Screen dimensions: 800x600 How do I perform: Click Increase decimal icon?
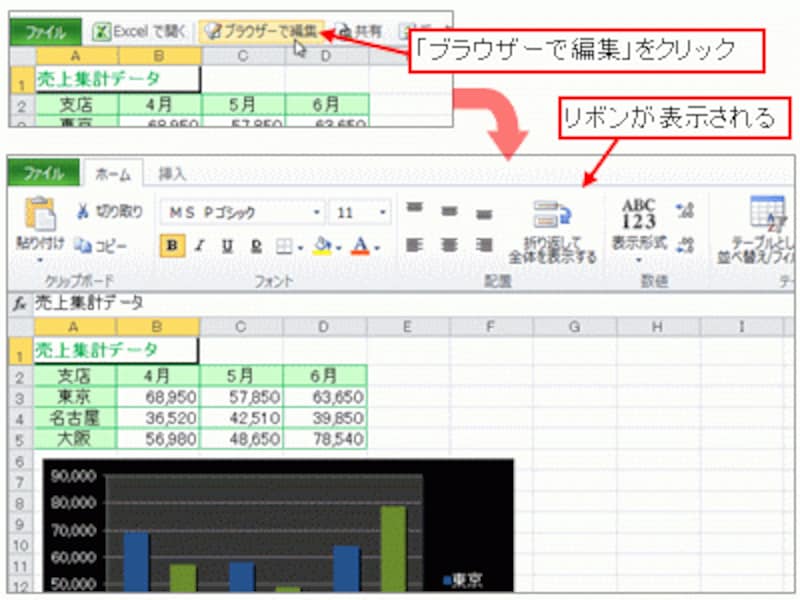point(685,210)
